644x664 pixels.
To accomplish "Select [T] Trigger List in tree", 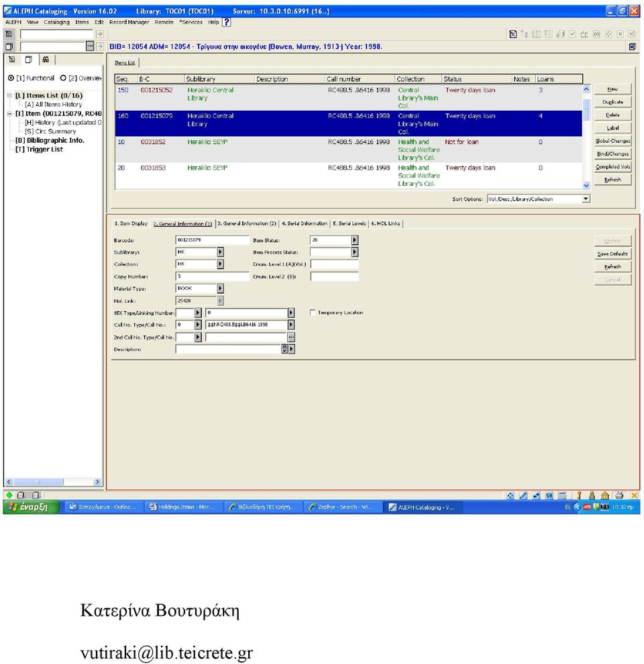I will point(39,150).
